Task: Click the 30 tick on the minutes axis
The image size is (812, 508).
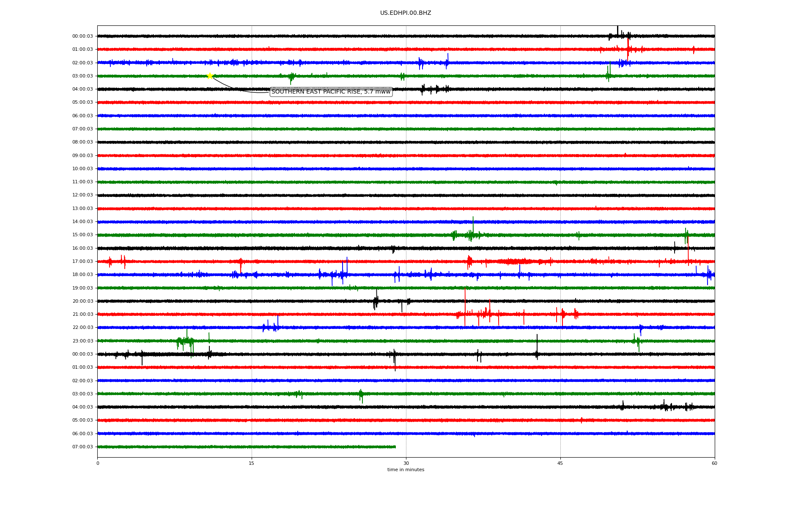Action: (x=406, y=464)
